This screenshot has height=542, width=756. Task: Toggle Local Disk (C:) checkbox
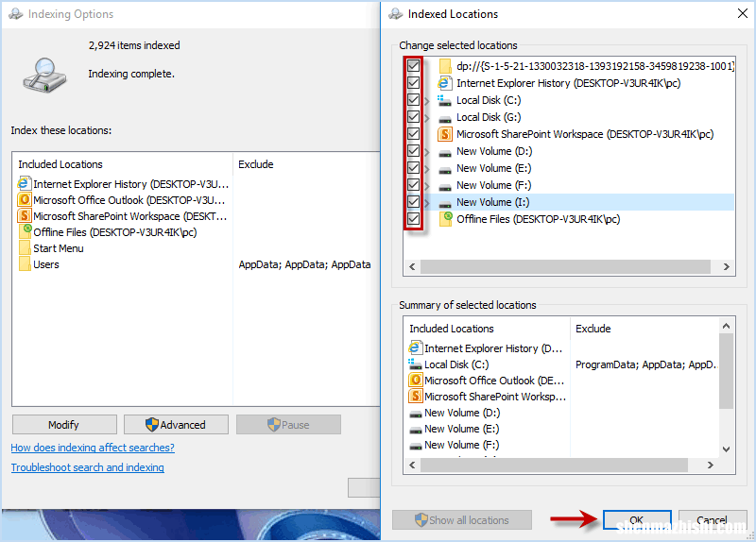coord(413,100)
